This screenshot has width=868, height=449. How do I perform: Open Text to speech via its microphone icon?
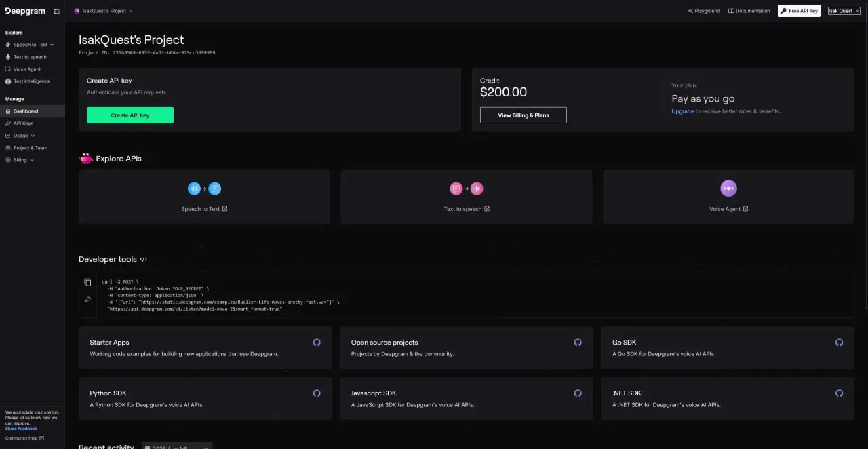(x=8, y=57)
